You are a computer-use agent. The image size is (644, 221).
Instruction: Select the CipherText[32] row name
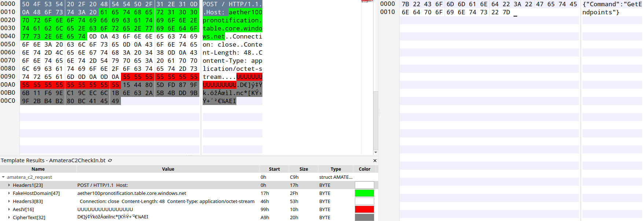click(x=29, y=217)
